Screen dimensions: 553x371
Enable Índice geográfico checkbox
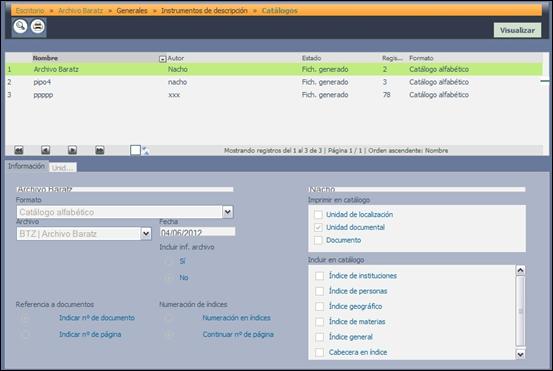[x=320, y=306]
